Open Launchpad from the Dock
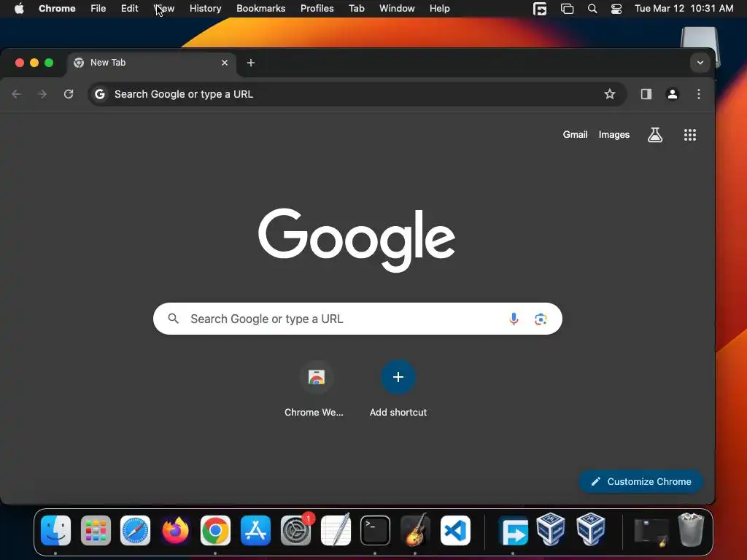The width and height of the screenshot is (747, 560). 96,530
